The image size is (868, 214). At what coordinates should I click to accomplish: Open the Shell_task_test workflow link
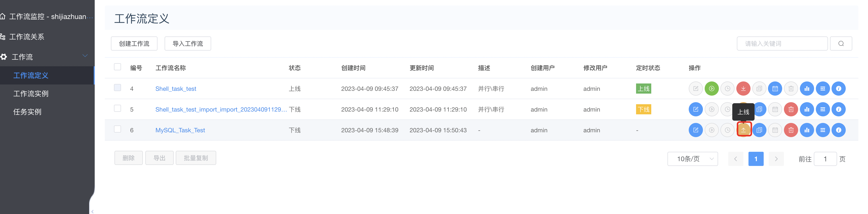(175, 89)
